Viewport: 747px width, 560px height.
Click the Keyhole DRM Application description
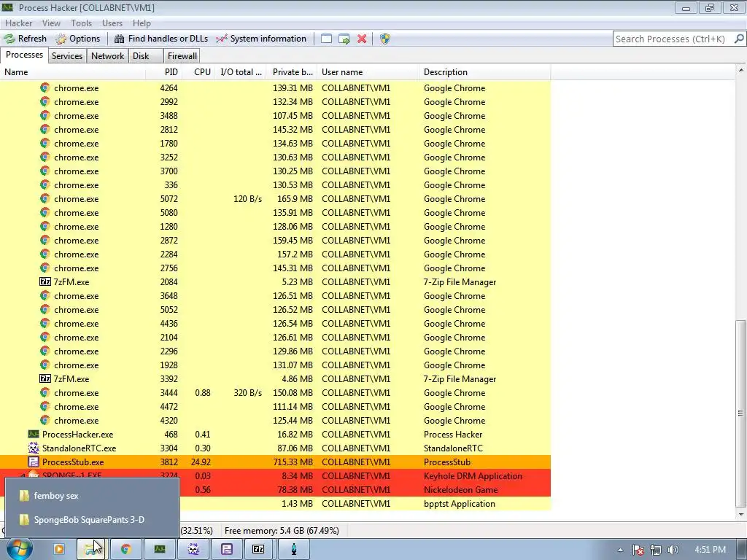point(473,475)
